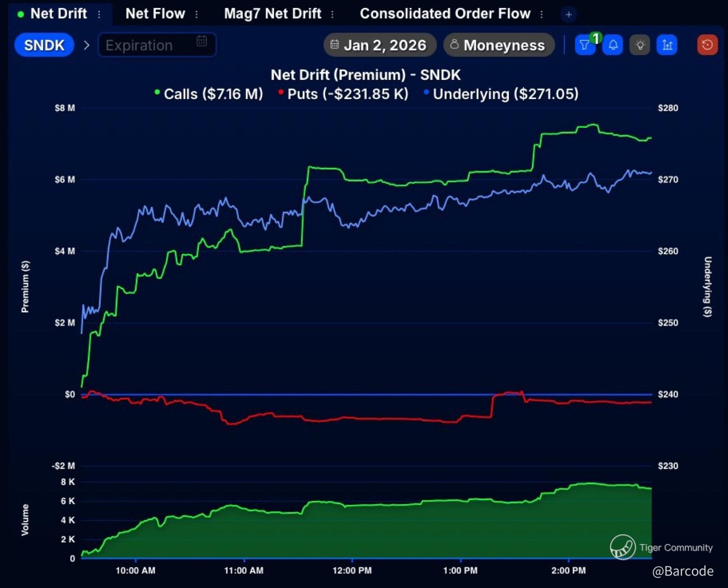This screenshot has height=588, width=728.
Task: Open the Jan 2, 2026 date picker
Action: 380,45
